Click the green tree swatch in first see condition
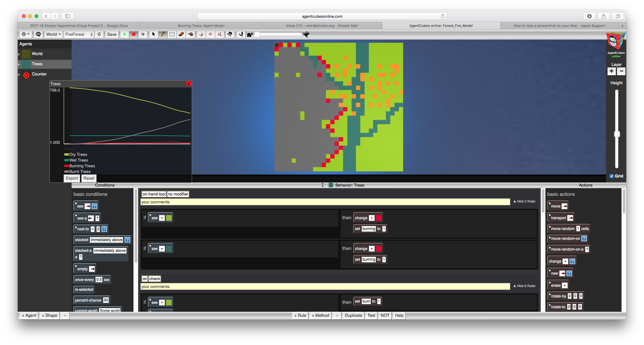This screenshot has height=345, width=644. 169,218
